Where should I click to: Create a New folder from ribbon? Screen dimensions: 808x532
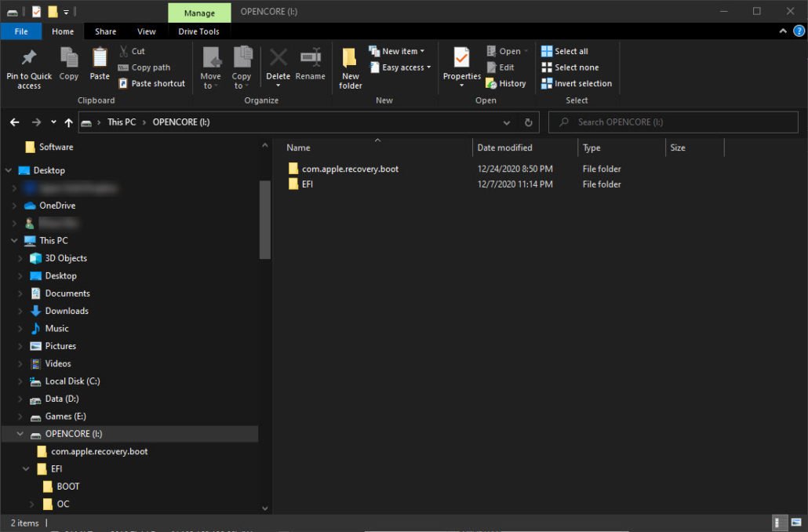(x=350, y=67)
